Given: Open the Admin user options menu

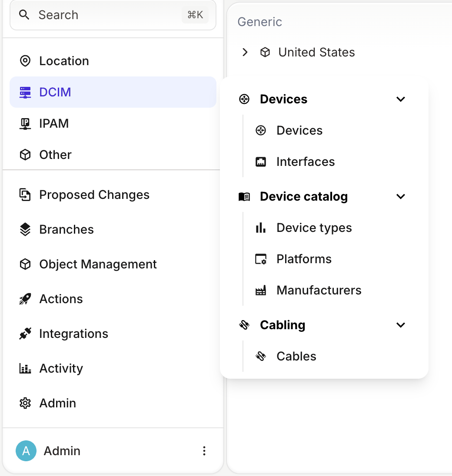Looking at the screenshot, I should [x=204, y=451].
